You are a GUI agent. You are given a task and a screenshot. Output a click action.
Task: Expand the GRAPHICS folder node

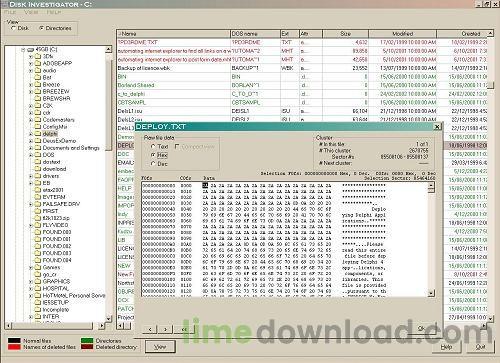point(31,281)
